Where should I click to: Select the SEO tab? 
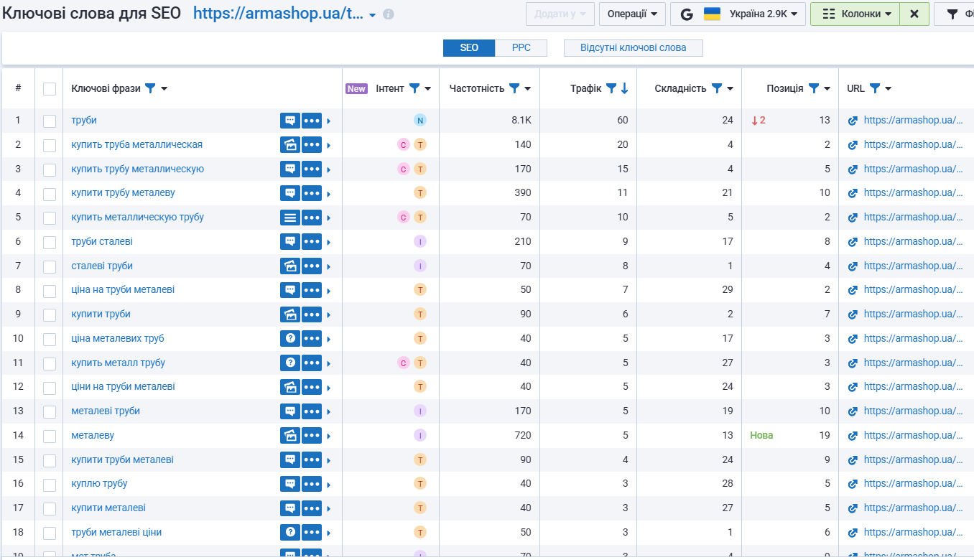[x=469, y=48]
